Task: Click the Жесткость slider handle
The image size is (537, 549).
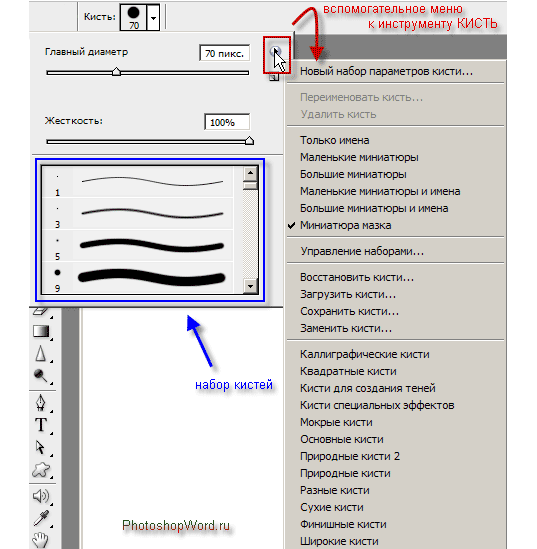Action: coord(249,141)
